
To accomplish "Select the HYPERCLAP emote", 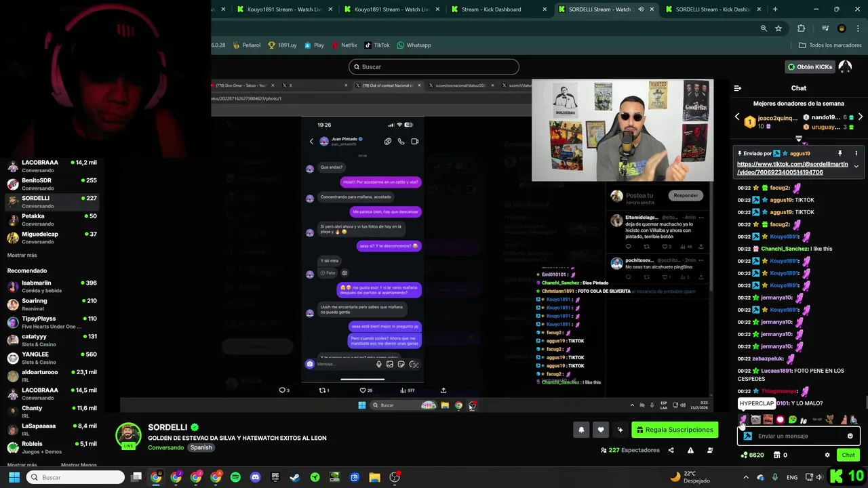I will point(743,420).
